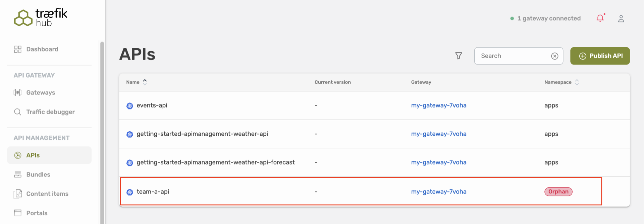Open Portals section
The width and height of the screenshot is (644, 224).
49,213
